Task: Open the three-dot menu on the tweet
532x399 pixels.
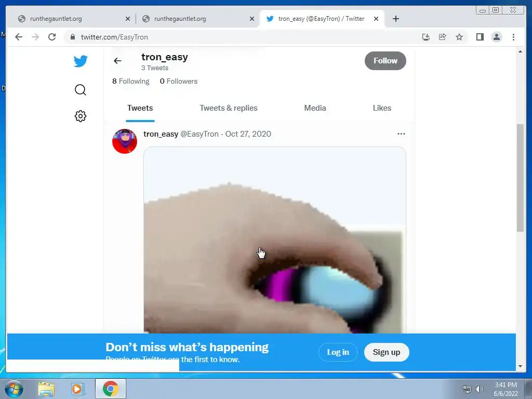Action: pyautogui.click(x=401, y=134)
